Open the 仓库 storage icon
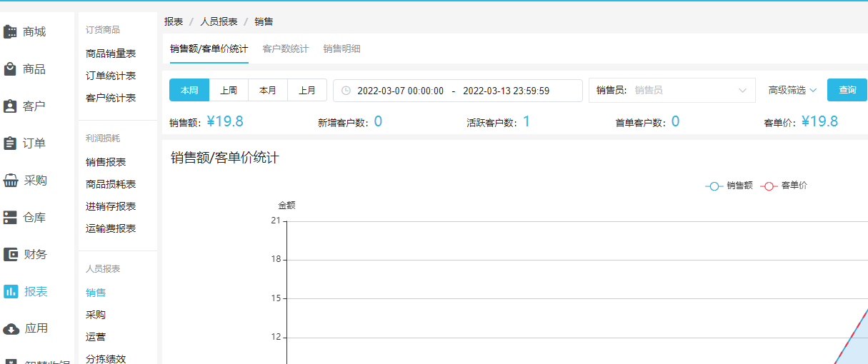 (x=10, y=217)
